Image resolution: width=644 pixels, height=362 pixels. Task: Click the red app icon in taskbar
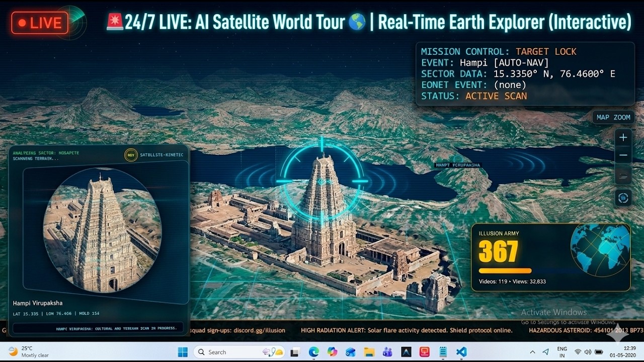[x=425, y=352]
